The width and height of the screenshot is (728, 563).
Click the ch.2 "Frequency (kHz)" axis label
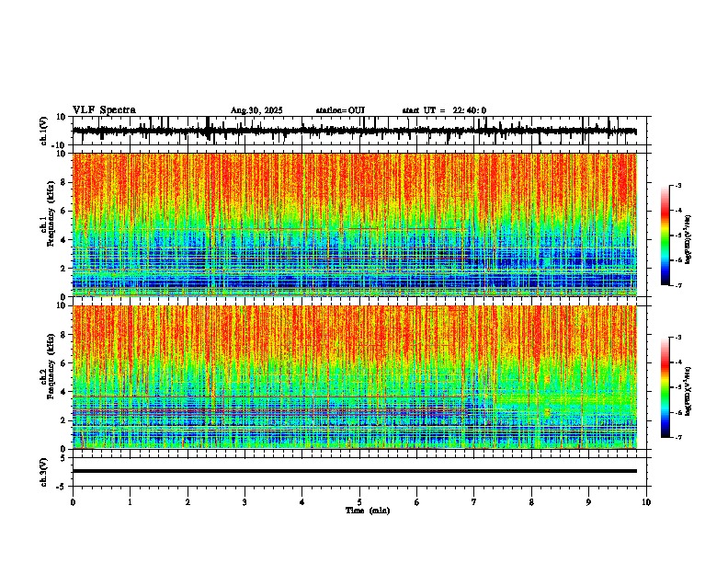pyautogui.click(x=51, y=365)
